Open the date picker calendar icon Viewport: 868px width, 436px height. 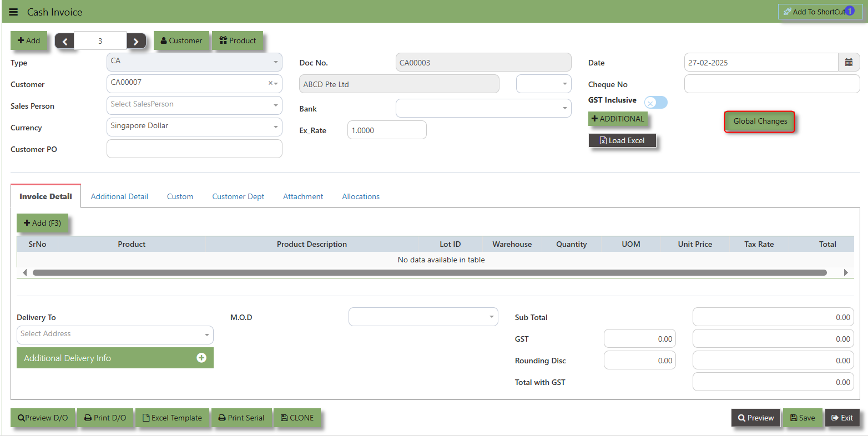pos(849,63)
